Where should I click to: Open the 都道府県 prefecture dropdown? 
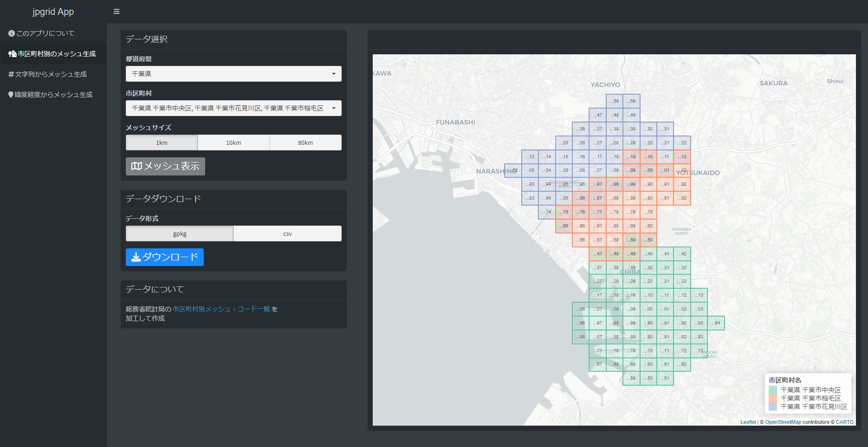[233, 74]
